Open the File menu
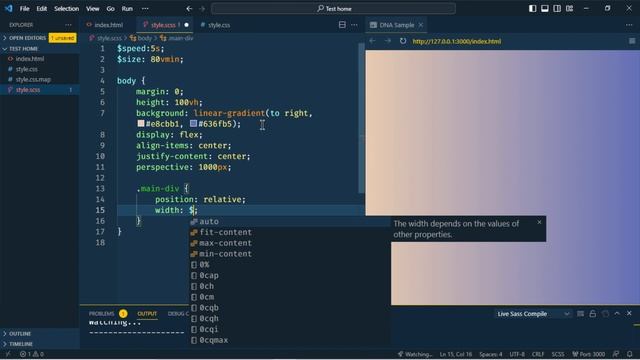This screenshot has width=640, height=360. click(24, 9)
